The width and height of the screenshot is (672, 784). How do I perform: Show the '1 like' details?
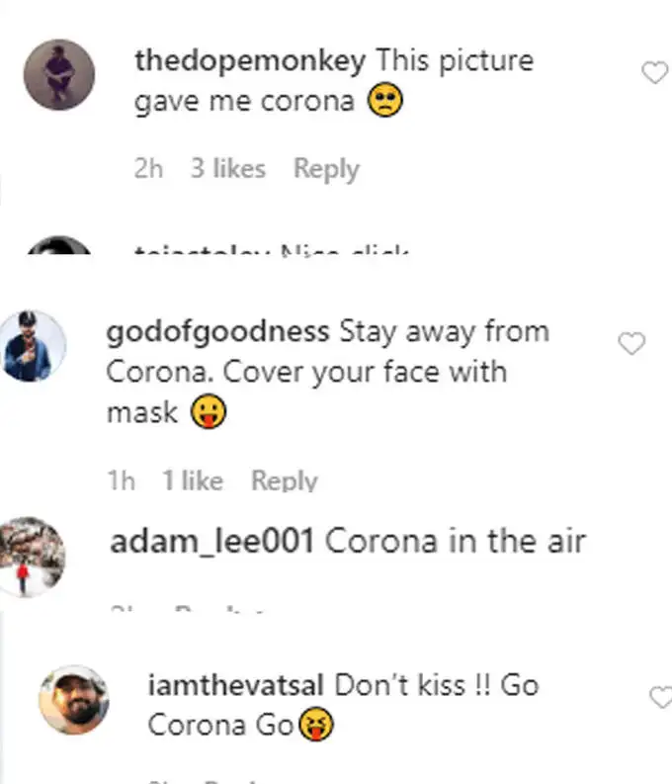click(193, 481)
